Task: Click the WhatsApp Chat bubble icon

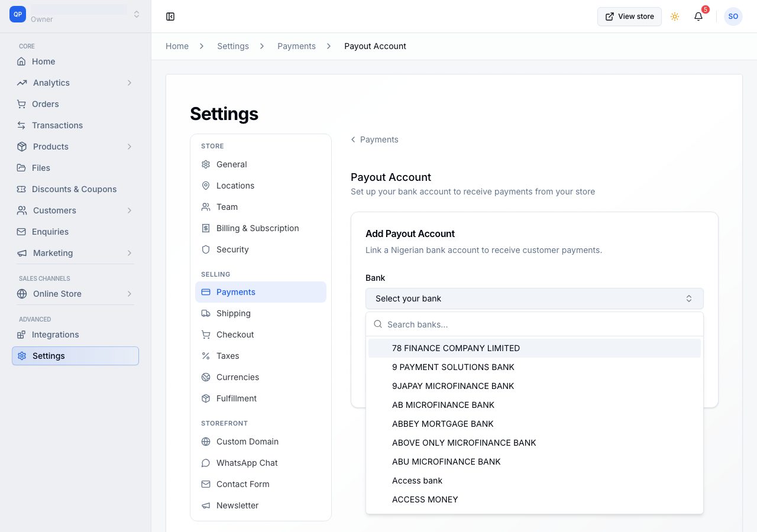Action: click(206, 463)
